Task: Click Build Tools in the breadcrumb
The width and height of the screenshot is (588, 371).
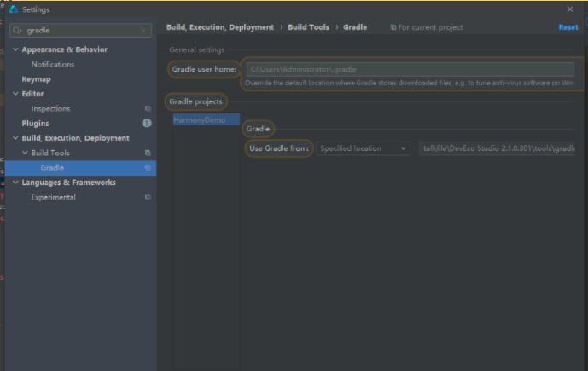Action: [x=309, y=27]
